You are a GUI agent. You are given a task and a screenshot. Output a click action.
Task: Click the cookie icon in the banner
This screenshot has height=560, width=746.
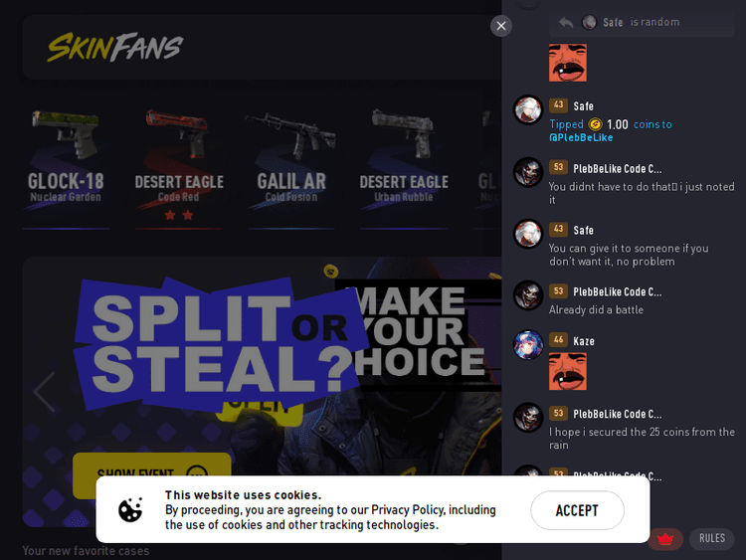coord(130,509)
